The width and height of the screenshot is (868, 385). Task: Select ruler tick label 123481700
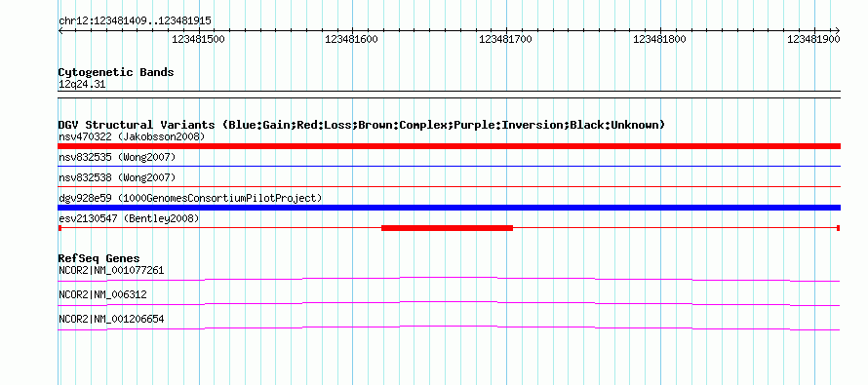(505, 39)
